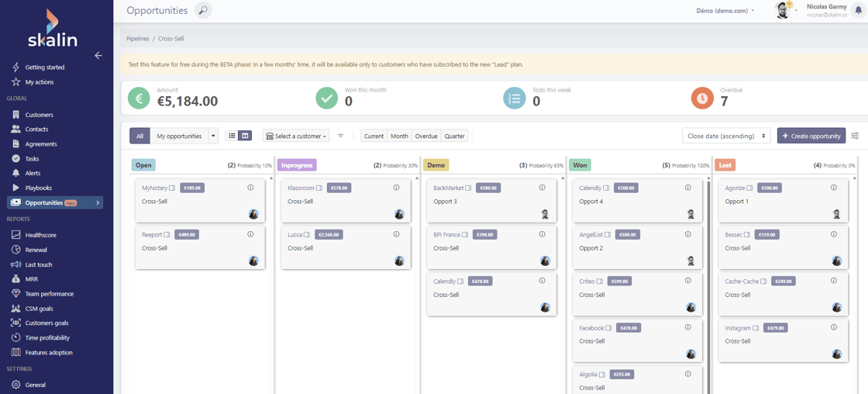Click the Create opportunity button

(811, 136)
